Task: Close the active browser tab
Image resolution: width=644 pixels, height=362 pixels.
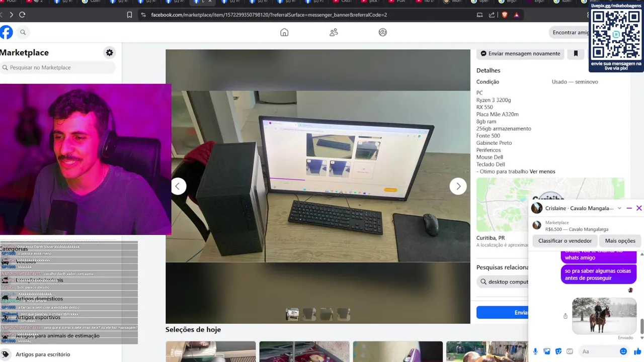Action: point(210,2)
